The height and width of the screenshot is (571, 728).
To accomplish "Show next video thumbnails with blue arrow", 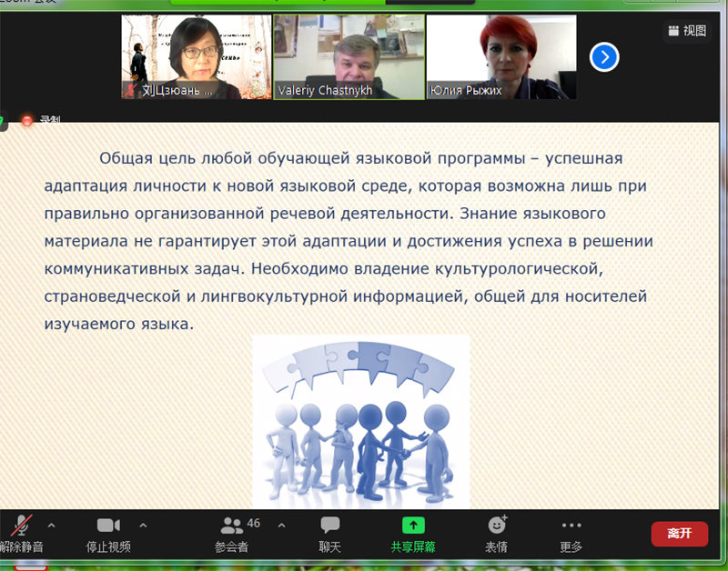I will pos(604,57).
